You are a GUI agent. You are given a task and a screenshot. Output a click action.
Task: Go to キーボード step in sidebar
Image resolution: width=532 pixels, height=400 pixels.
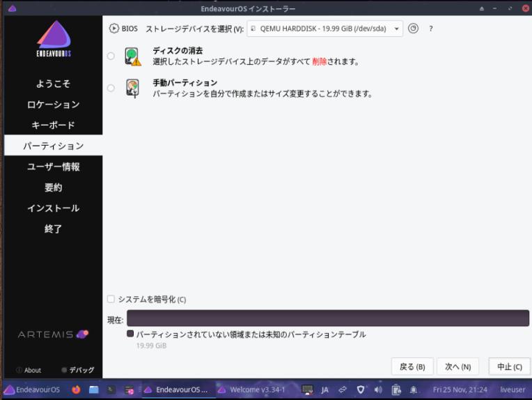pos(53,125)
